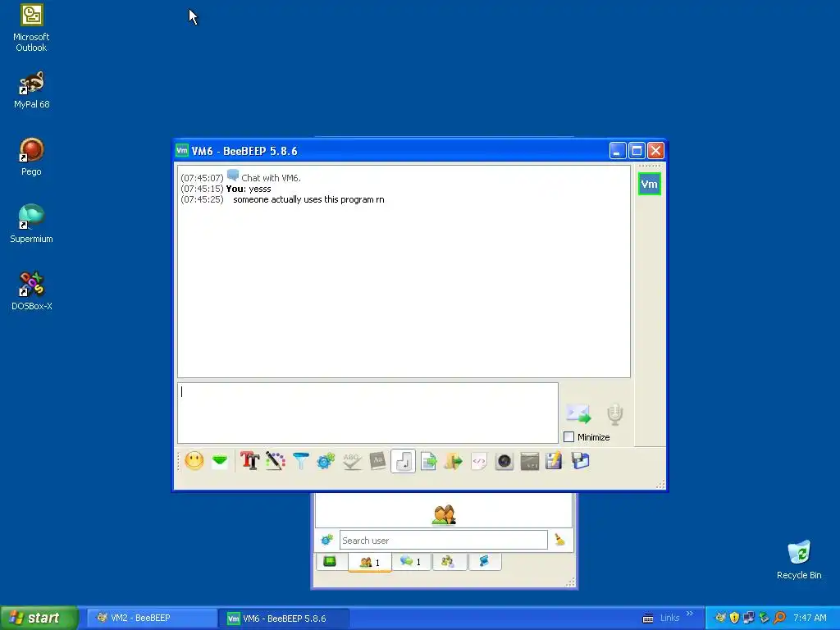Click the yellow security shield tray icon
This screenshot has height=630, width=840.
(734, 619)
